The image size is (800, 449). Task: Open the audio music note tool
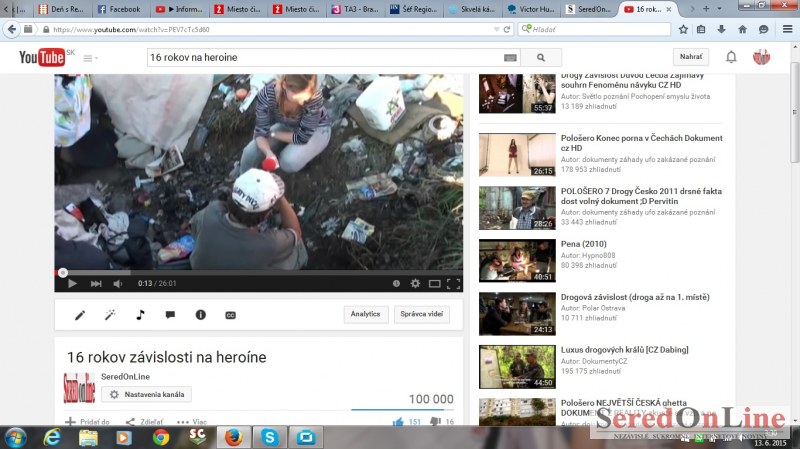pos(140,315)
